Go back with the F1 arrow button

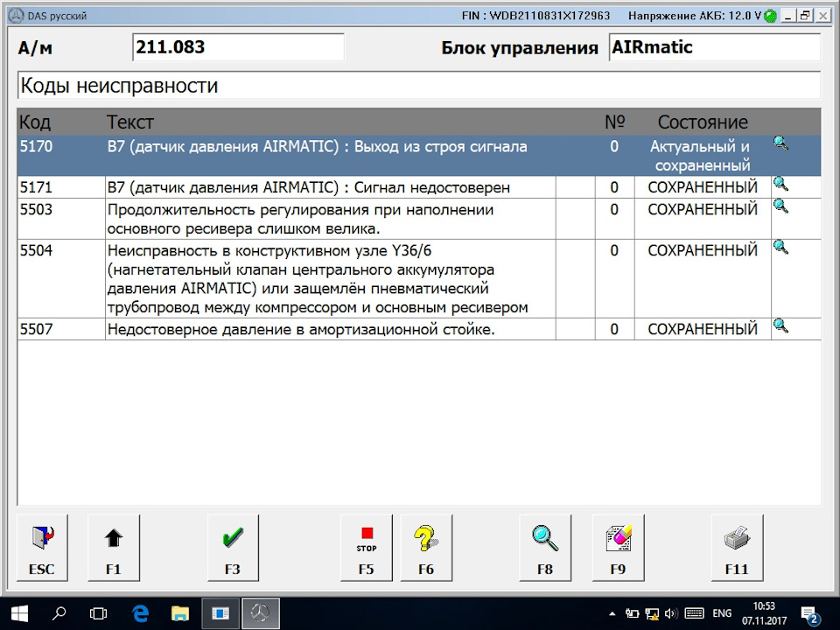[114, 548]
